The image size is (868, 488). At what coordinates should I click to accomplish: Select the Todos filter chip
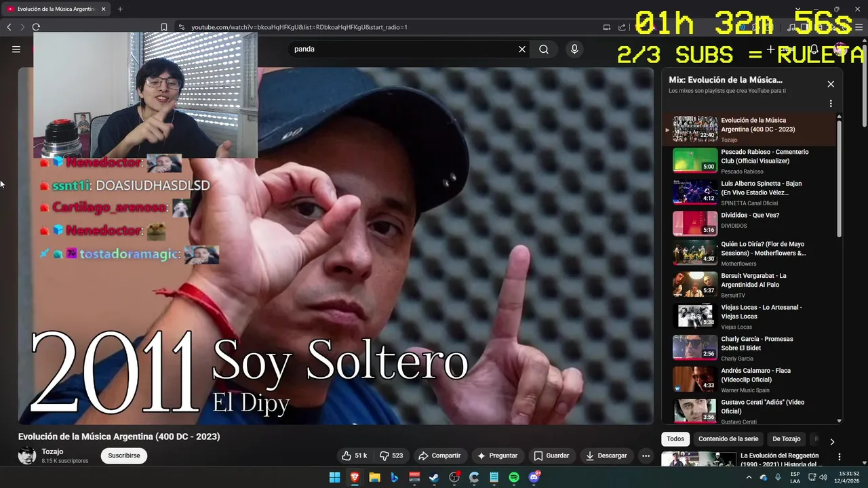pyautogui.click(x=675, y=439)
